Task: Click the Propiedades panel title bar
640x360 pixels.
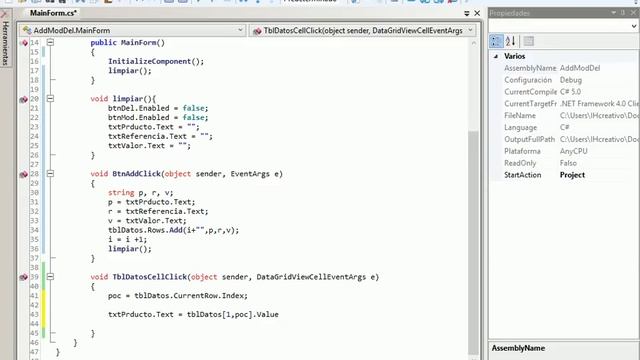Action: (563, 13)
